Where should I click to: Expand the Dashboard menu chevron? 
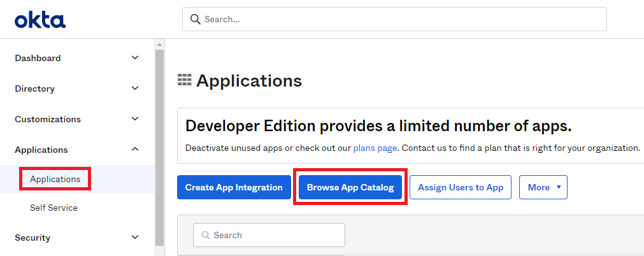[x=134, y=58]
